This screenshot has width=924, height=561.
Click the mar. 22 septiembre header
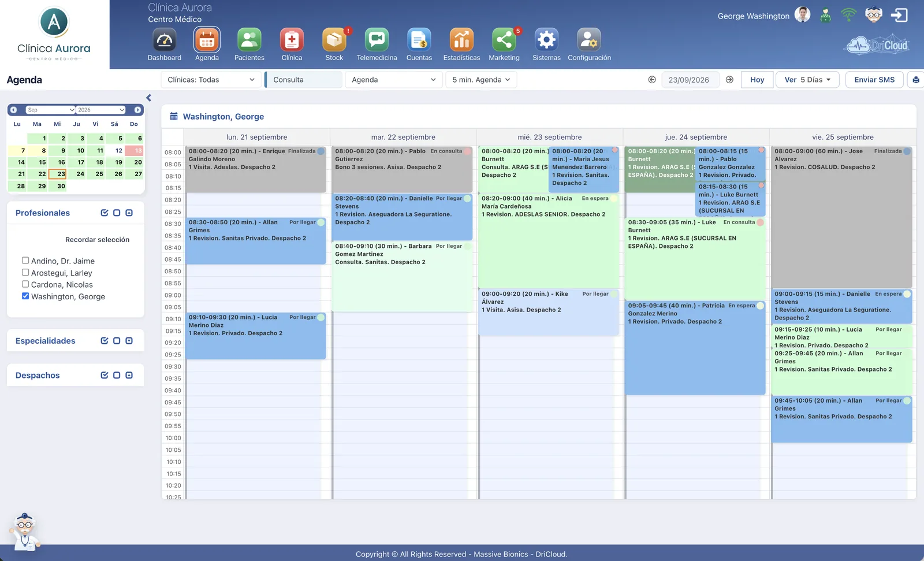403,137
